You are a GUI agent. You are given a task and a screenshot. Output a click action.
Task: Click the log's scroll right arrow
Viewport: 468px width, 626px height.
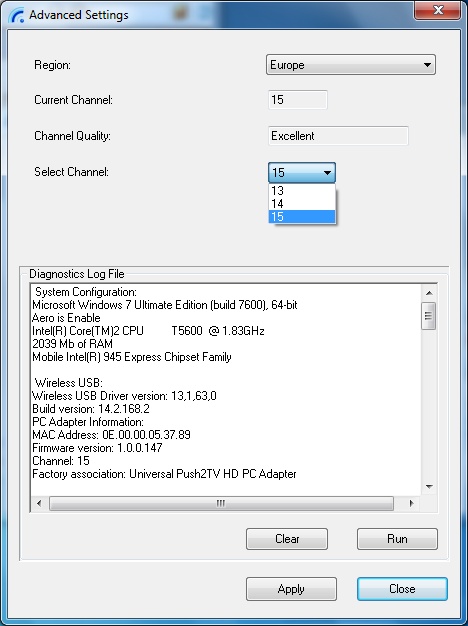[411, 503]
